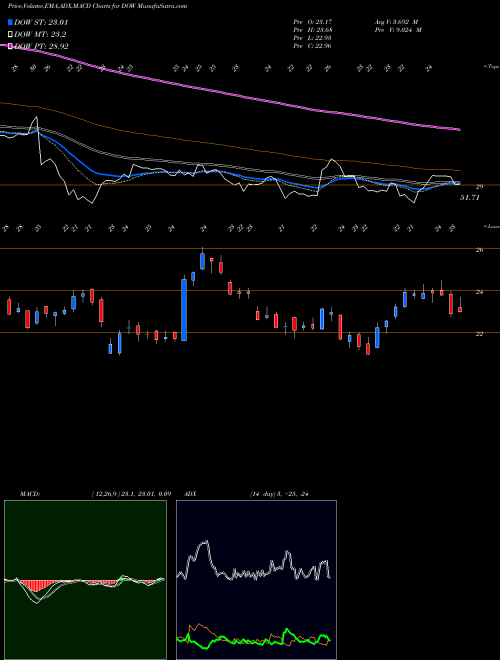The width and height of the screenshot is (500, 660).
Task: Click the 'Pre O: 23.17' open value
Action: pyautogui.click(x=312, y=22)
